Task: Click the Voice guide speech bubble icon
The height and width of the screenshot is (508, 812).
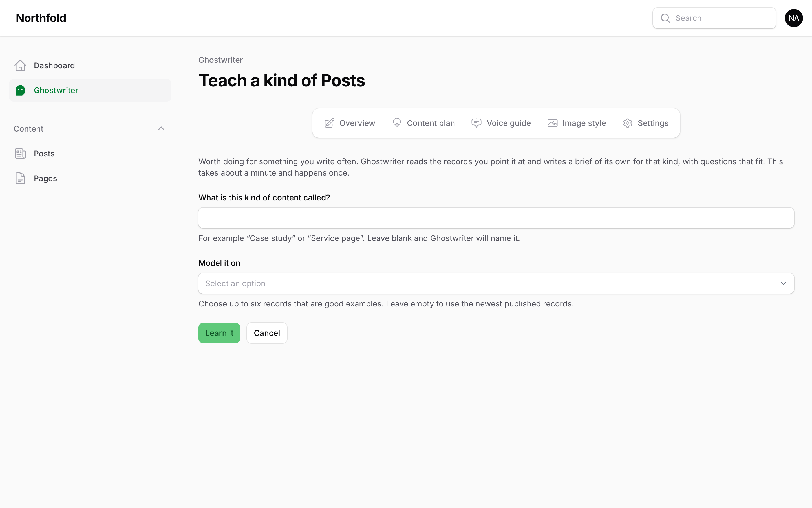Action: coord(476,123)
